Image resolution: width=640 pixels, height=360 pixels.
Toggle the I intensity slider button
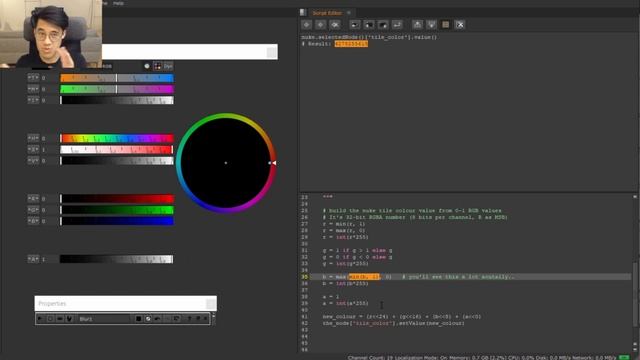tap(33, 100)
